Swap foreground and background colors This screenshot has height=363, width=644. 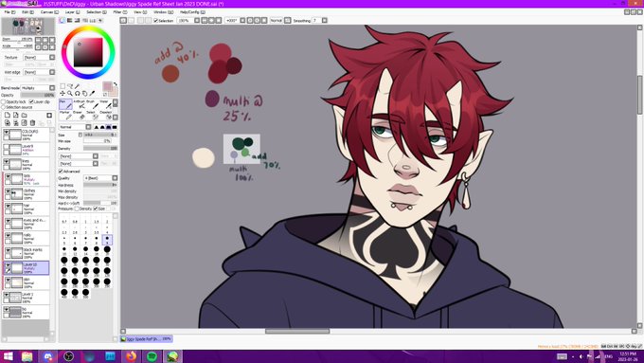pos(116,84)
